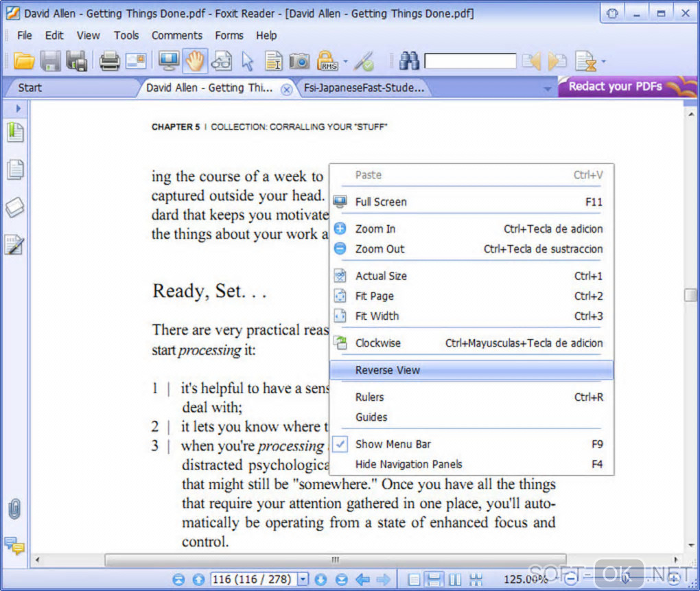This screenshot has height=591, width=700.
Task: Open the Pages thumbnail panel
Action: pyautogui.click(x=15, y=170)
